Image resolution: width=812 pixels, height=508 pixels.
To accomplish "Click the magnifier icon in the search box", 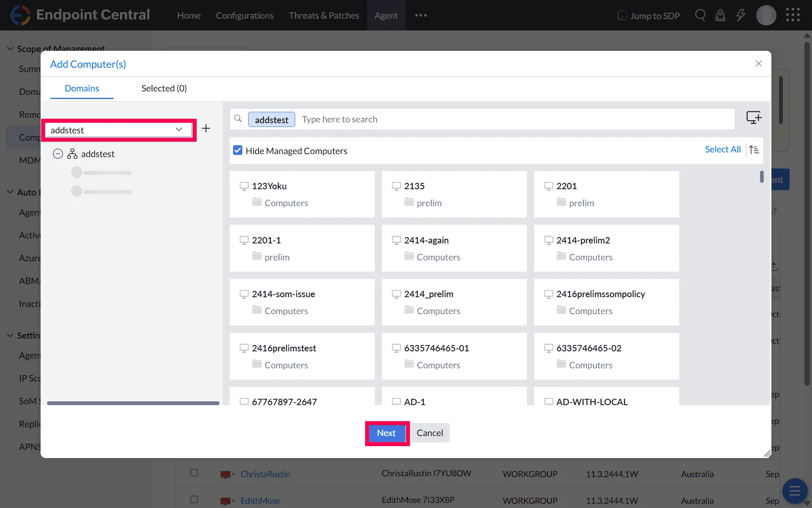I will pyautogui.click(x=238, y=119).
